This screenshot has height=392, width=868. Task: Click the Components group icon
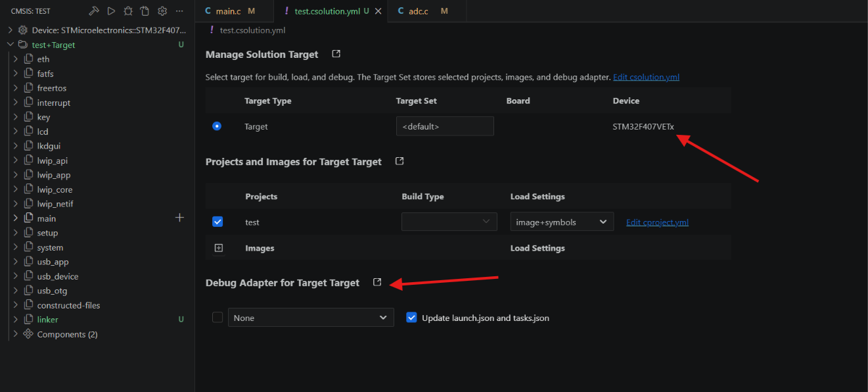28,334
